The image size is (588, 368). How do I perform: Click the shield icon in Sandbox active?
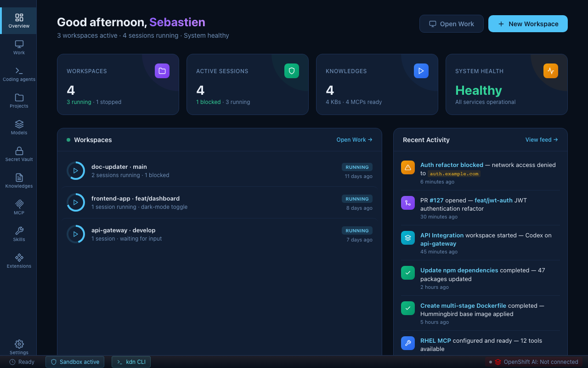[x=54, y=362]
